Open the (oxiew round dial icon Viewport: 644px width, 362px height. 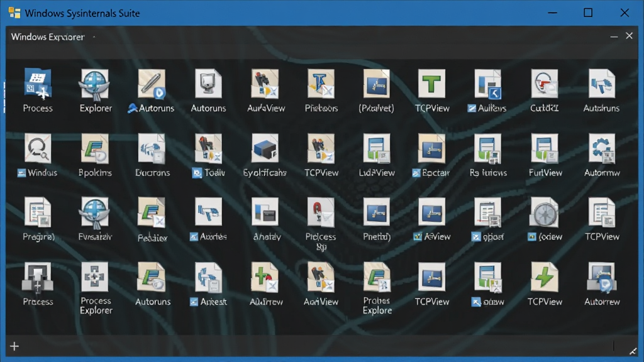click(545, 212)
